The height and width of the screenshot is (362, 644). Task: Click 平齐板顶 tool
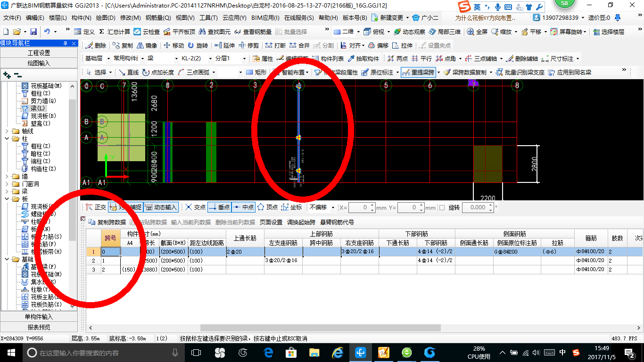coord(179,32)
